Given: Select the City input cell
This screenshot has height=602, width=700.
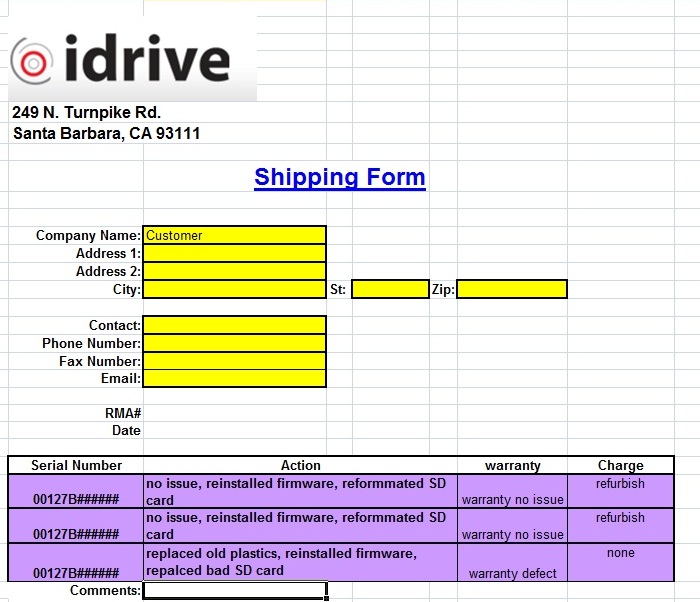Looking at the screenshot, I should click(234, 289).
